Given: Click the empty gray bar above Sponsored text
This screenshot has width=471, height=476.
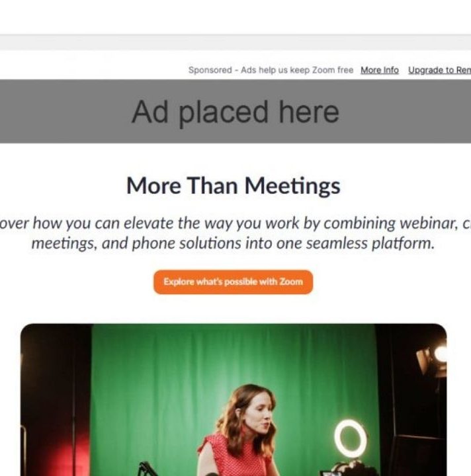Looking at the screenshot, I should click(x=235, y=42).
